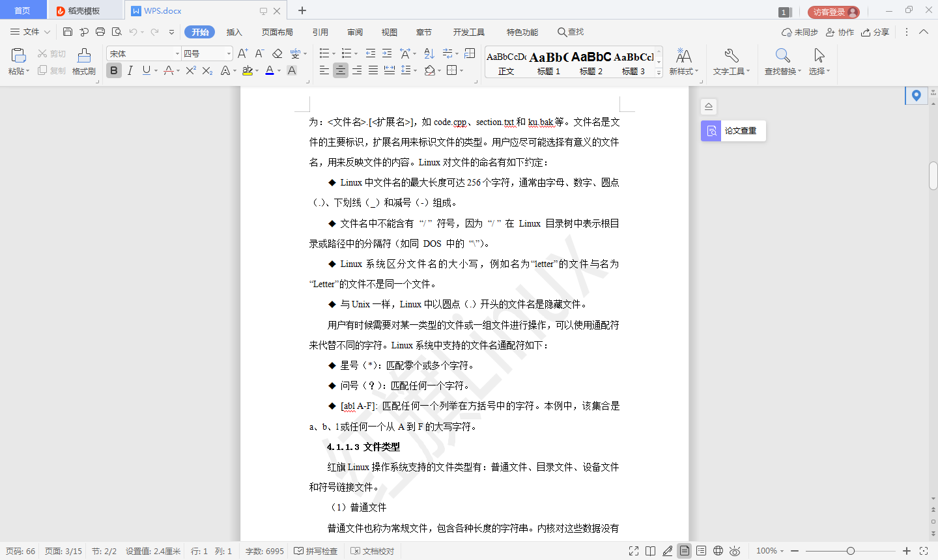Open Print Preview from quick access bar
938x560 pixels.
(x=117, y=32)
